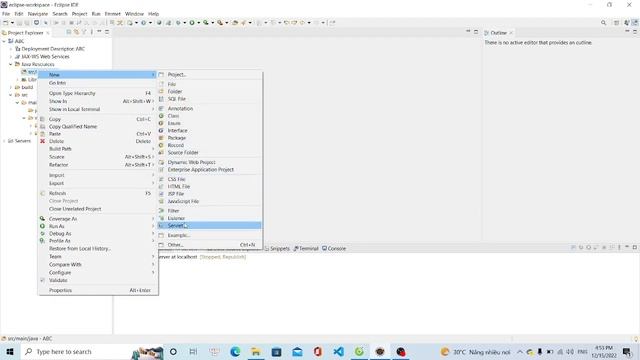
Task: Select Listener in the New submenu
Action: pos(209,218)
